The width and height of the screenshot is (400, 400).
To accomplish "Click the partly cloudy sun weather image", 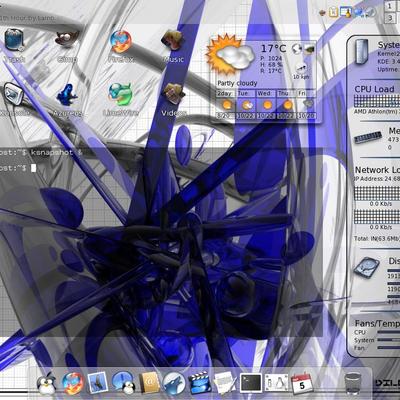I will click(230, 55).
